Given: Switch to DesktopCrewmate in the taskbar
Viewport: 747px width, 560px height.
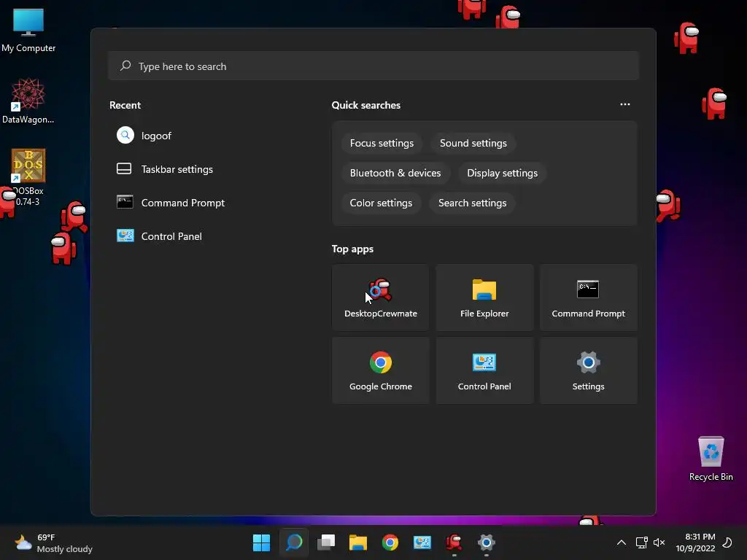Looking at the screenshot, I should pos(454,542).
